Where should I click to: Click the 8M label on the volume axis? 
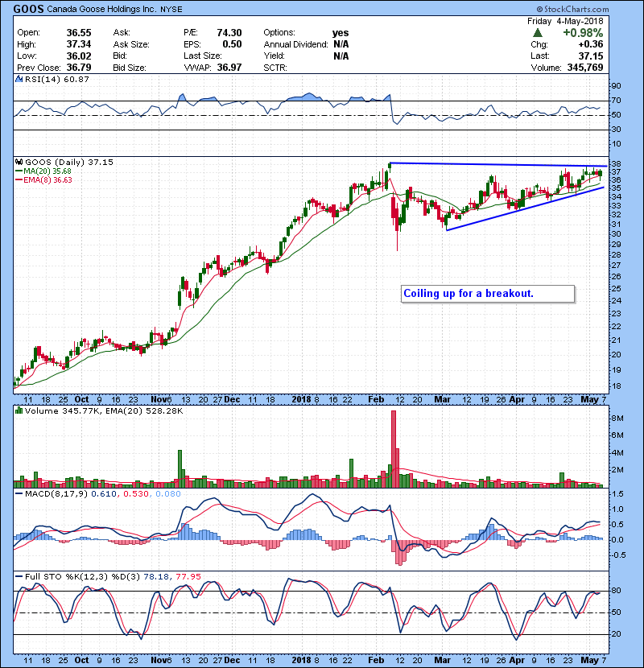point(617,419)
